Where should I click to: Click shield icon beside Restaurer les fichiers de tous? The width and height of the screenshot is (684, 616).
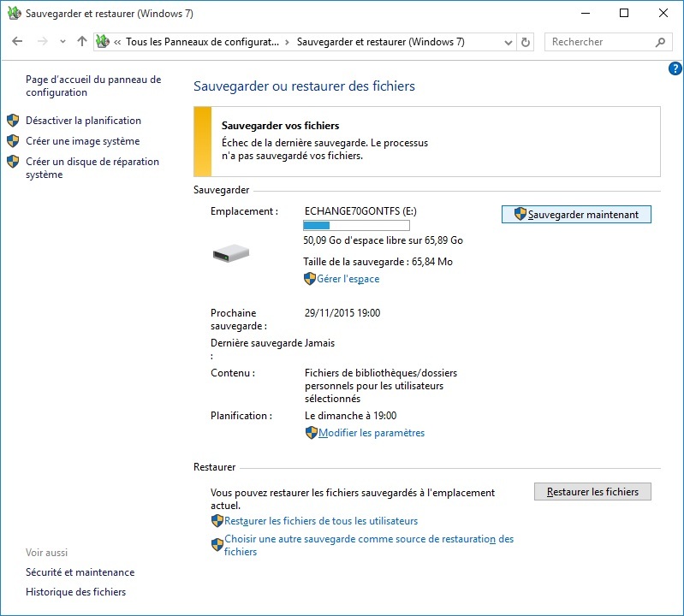[217, 521]
